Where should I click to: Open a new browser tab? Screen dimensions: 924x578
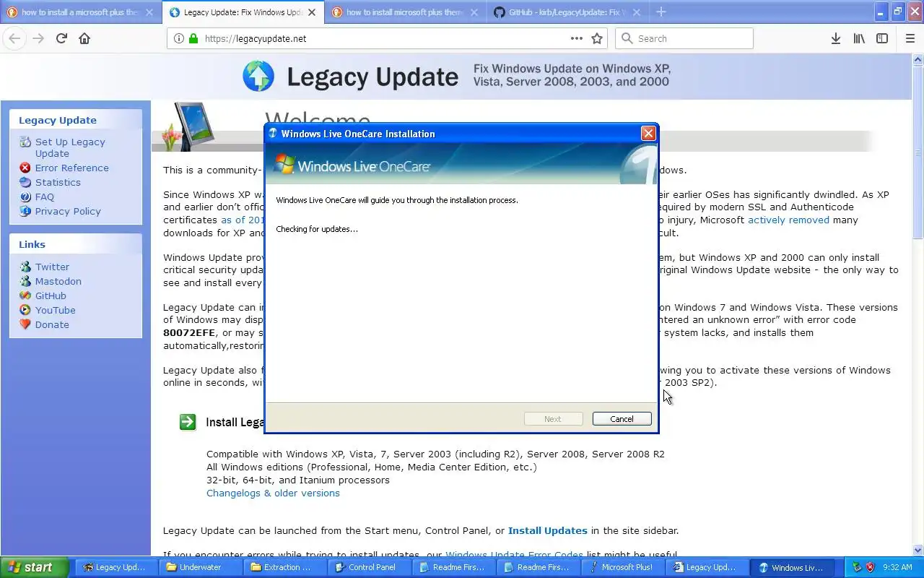click(x=661, y=12)
